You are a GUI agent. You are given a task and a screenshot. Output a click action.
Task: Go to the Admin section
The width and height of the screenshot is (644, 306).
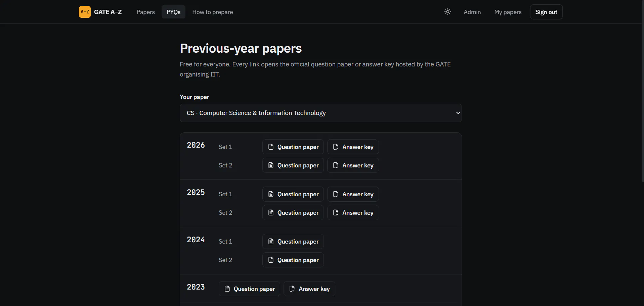[472, 12]
